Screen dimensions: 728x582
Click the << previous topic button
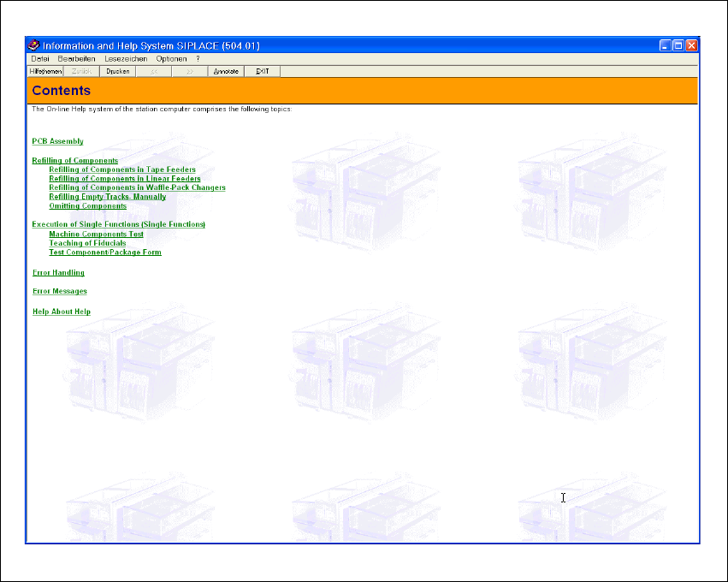click(154, 71)
